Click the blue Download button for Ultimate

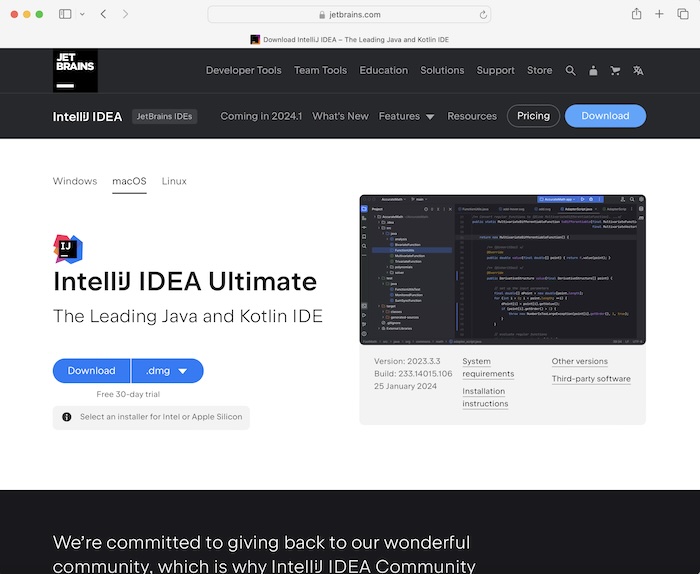coord(92,371)
